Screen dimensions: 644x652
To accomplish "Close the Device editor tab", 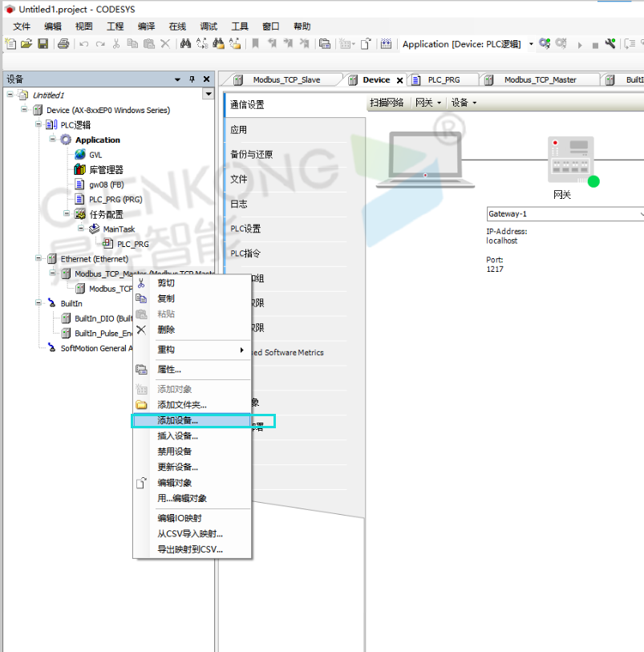I will 399,79.
